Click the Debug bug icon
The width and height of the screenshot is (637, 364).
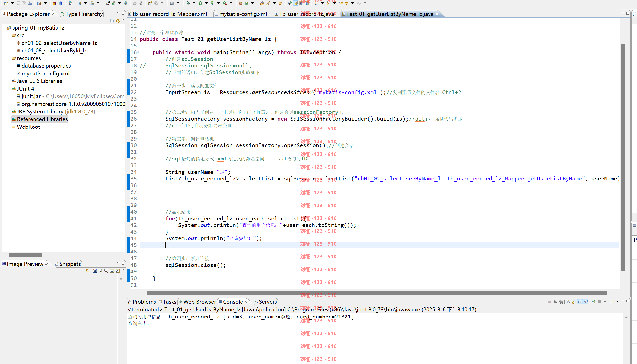click(x=188, y=3)
